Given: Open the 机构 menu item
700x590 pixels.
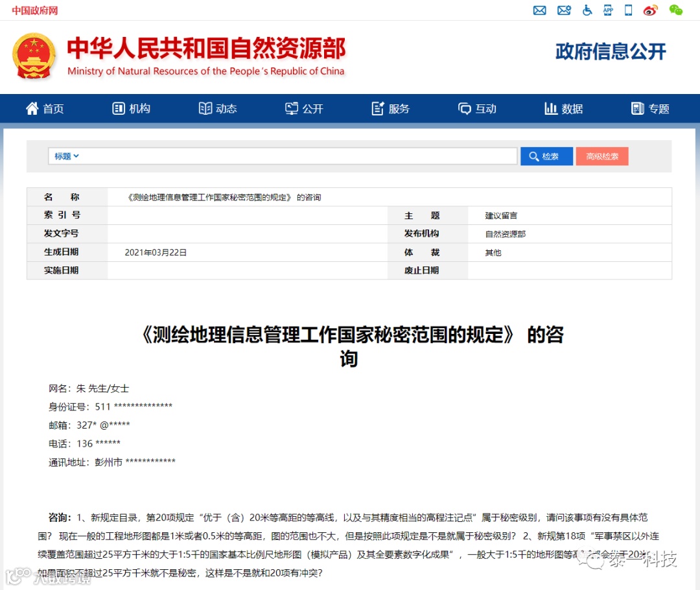Looking at the screenshot, I should (x=140, y=108).
